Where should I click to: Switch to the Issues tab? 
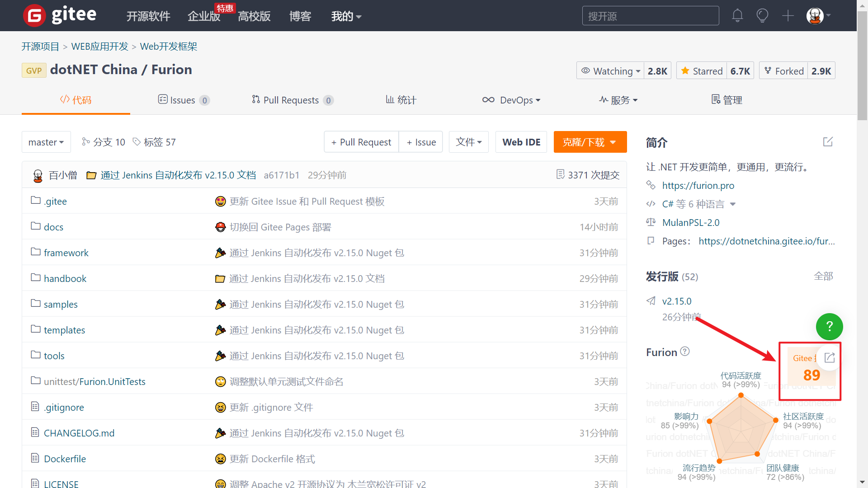(x=184, y=100)
